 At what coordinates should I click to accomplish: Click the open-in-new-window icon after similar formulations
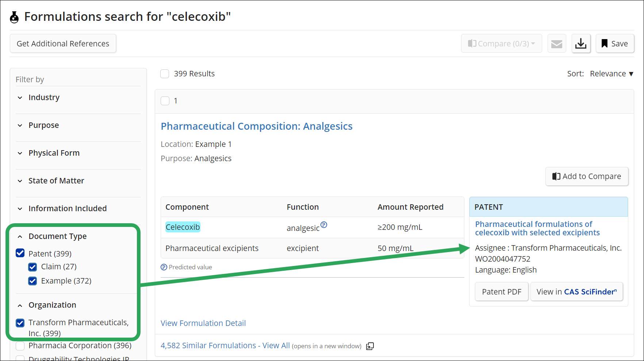(x=370, y=346)
